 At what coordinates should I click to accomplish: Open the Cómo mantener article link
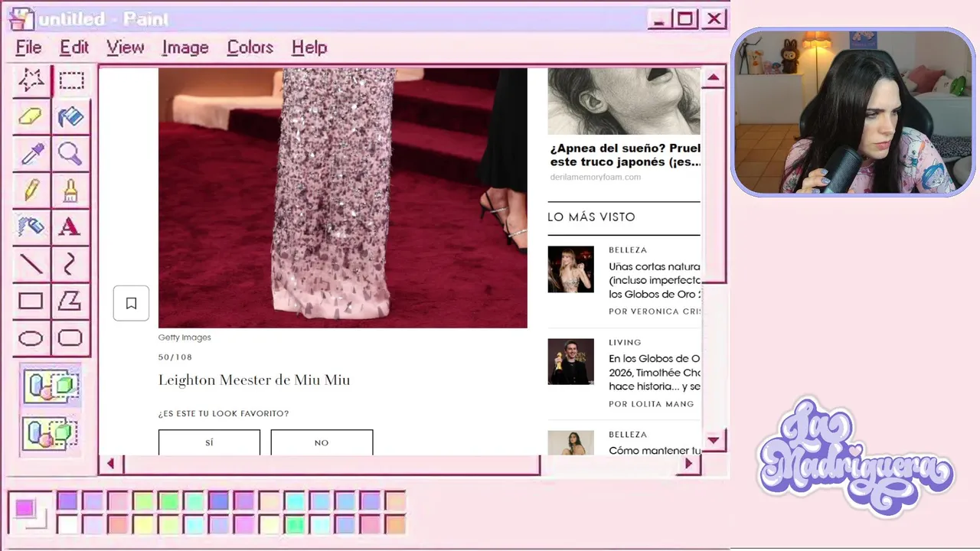[655, 451]
